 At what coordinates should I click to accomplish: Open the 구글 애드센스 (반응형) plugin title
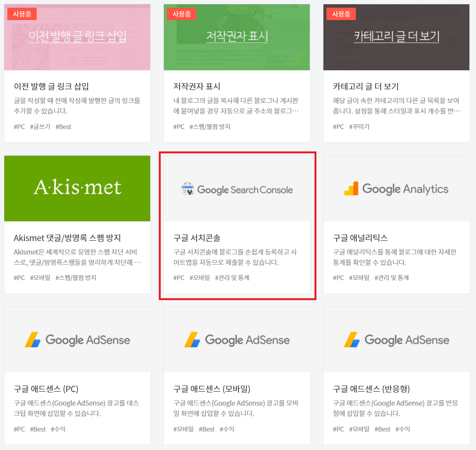[x=372, y=389]
